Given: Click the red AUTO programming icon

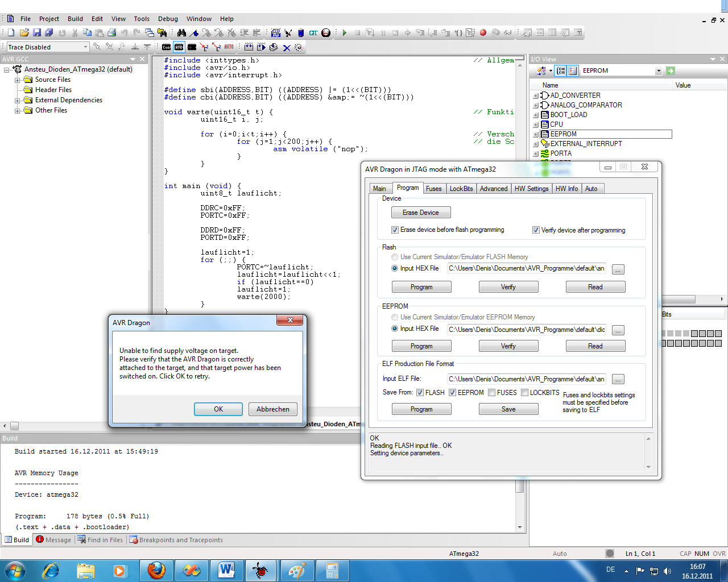Looking at the screenshot, I should [x=229, y=47].
